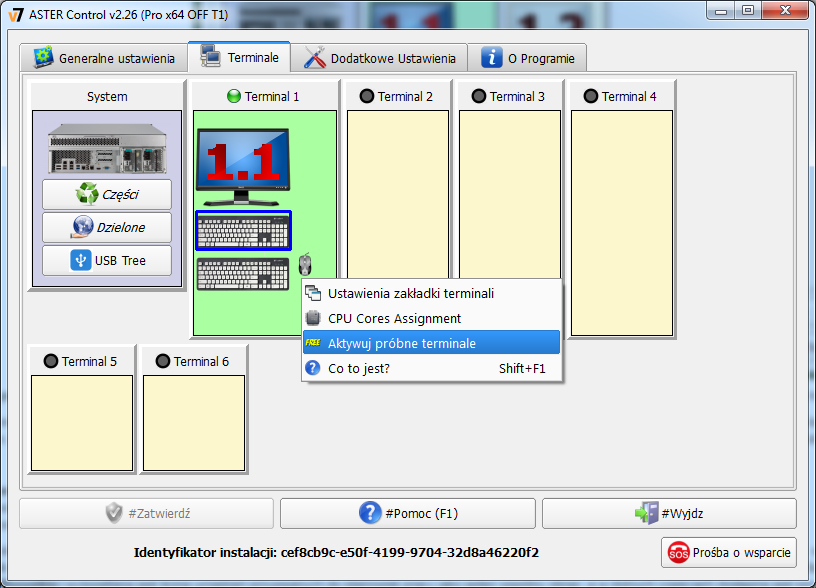Click the dark status indicator of Terminal 6
Image resolution: width=816 pixels, height=588 pixels.
[163, 361]
